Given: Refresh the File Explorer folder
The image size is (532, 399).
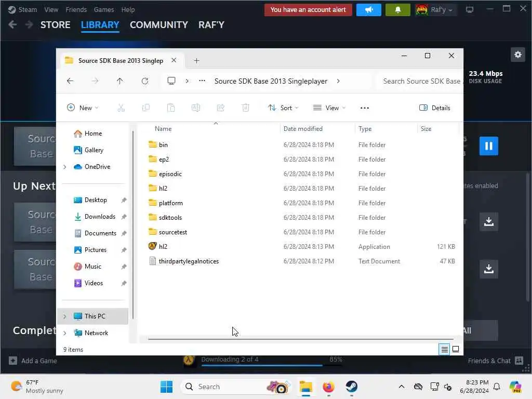Looking at the screenshot, I should [145, 81].
